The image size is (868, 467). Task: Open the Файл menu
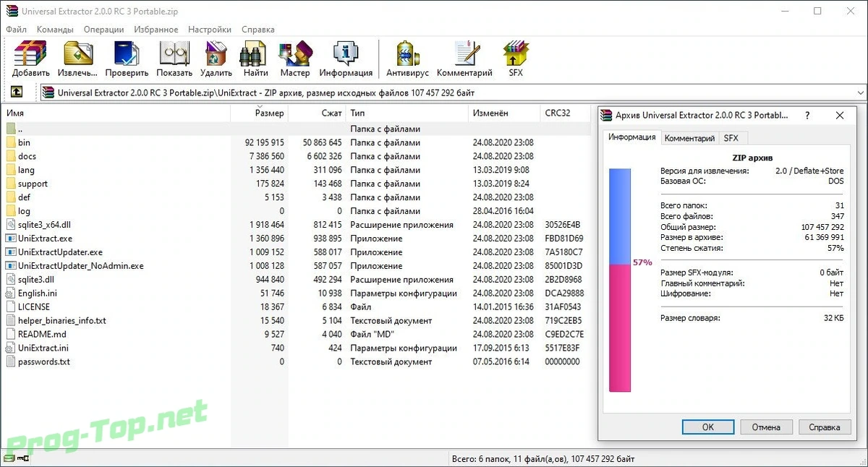click(x=16, y=30)
